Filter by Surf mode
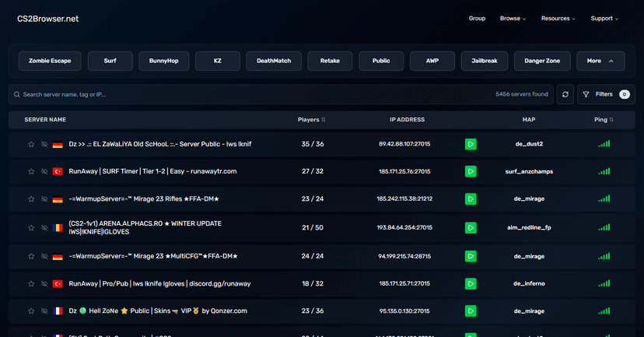Image resolution: width=644 pixels, height=337 pixels. (x=110, y=61)
